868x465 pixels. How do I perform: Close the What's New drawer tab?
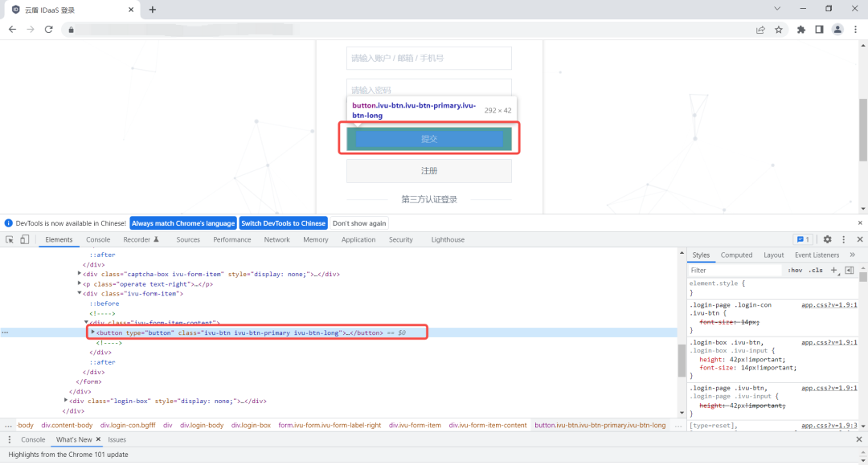98,439
